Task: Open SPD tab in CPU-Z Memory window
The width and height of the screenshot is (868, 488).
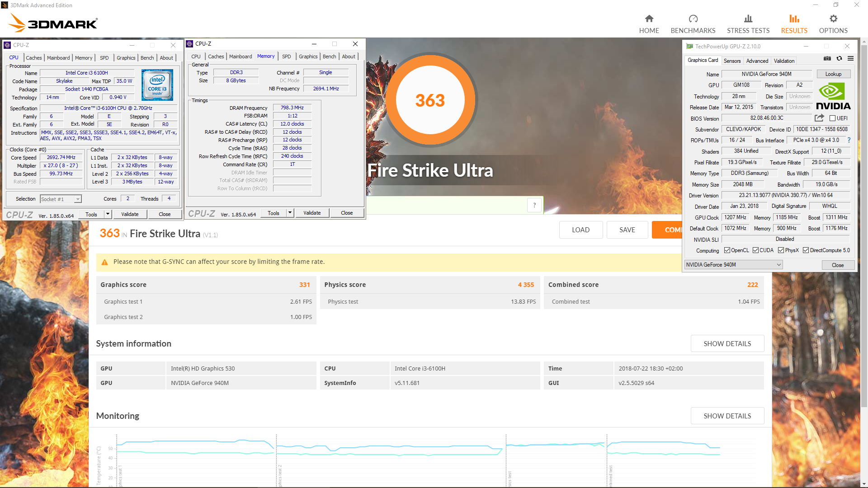Action: (x=286, y=56)
